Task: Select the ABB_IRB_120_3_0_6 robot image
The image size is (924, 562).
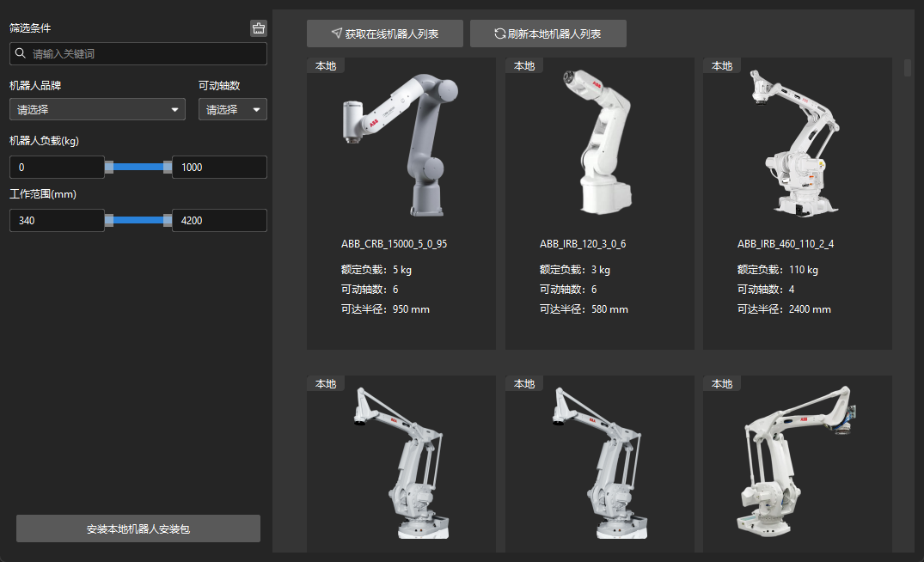Action: (x=599, y=144)
